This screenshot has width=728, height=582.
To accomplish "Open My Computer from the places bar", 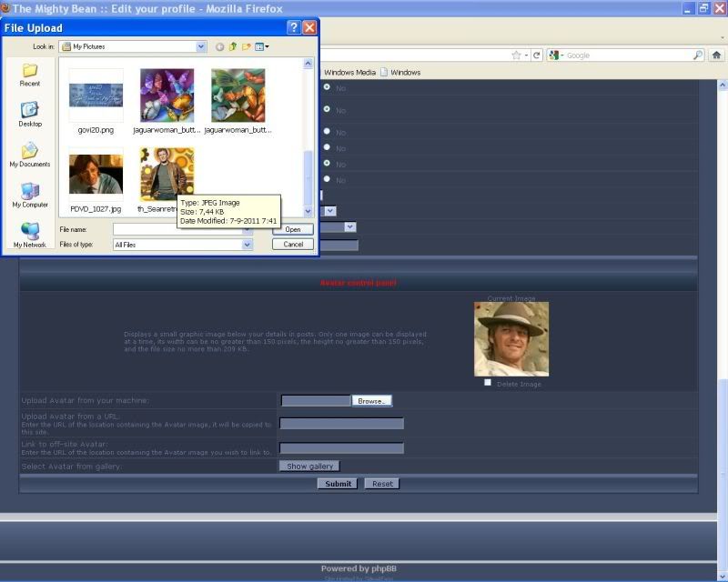I will pyautogui.click(x=30, y=196).
